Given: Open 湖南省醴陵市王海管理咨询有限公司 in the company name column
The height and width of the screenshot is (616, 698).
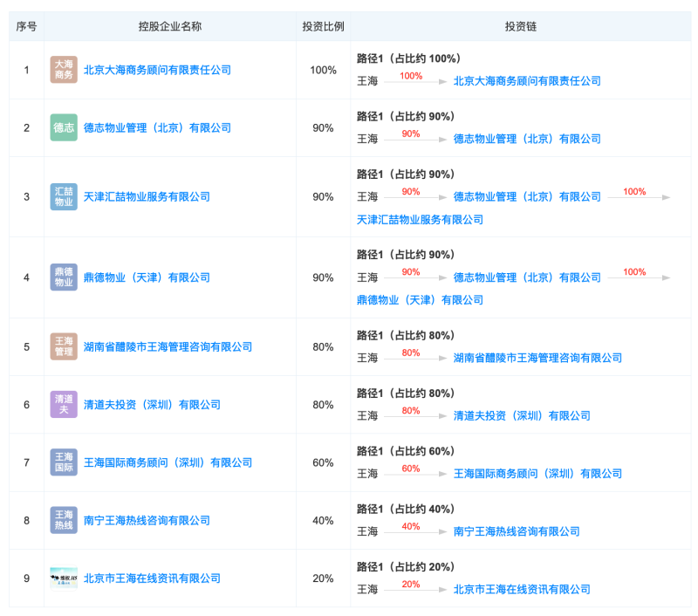Looking at the screenshot, I should click(x=168, y=346).
